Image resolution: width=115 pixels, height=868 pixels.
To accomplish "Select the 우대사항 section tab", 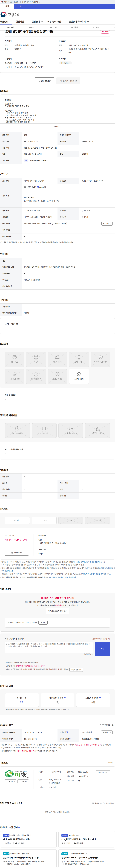I will pyautogui.click(x=53, y=27).
